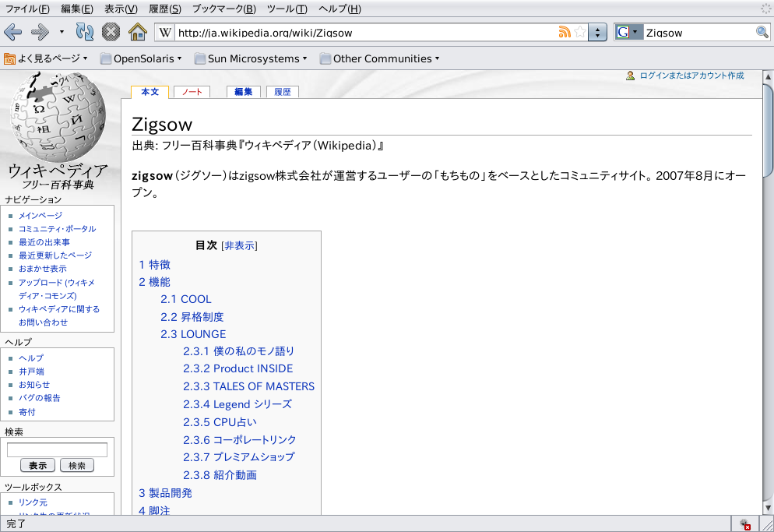
Task: Open ログインまたはアカウント作成 link
Action: click(x=691, y=76)
